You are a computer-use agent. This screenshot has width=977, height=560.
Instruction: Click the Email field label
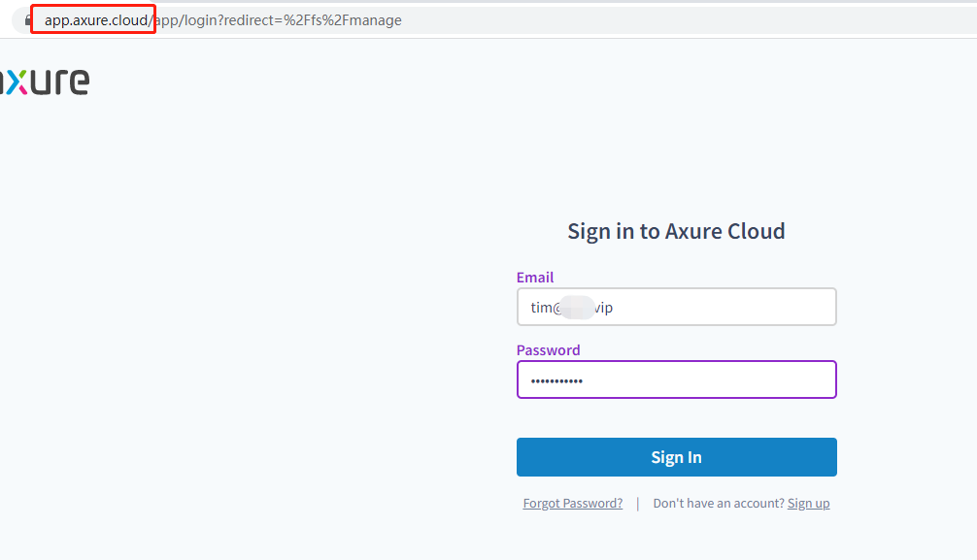click(x=535, y=278)
